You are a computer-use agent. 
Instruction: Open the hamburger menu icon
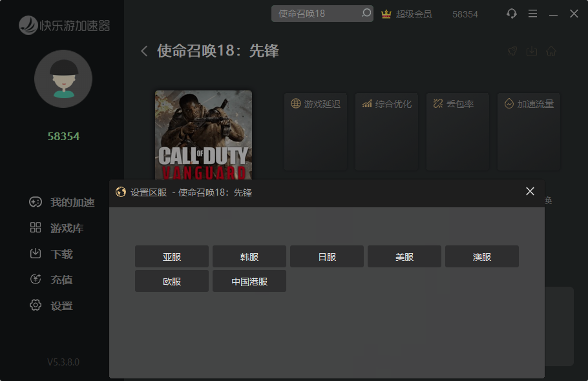532,14
